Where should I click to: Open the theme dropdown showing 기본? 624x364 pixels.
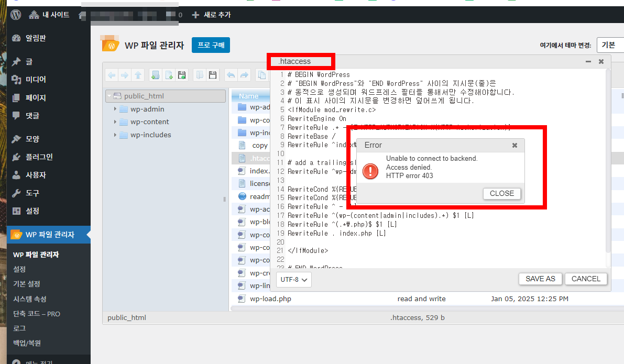coord(610,45)
